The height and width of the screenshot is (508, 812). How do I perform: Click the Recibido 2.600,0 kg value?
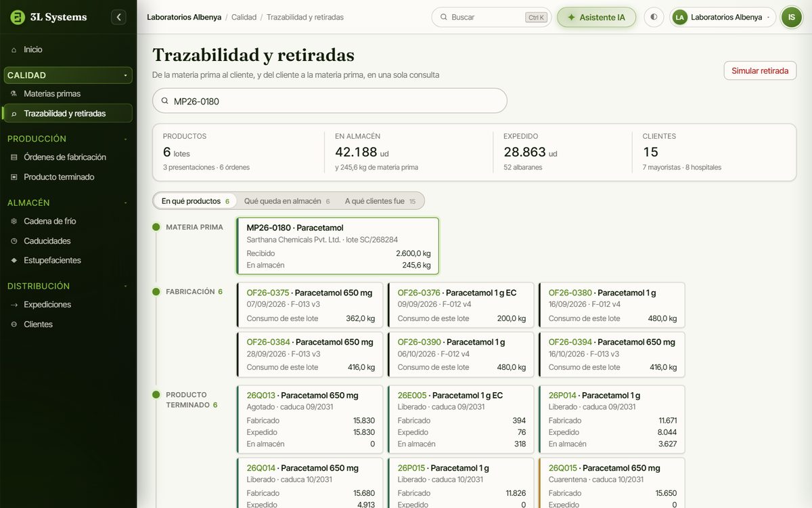413,253
